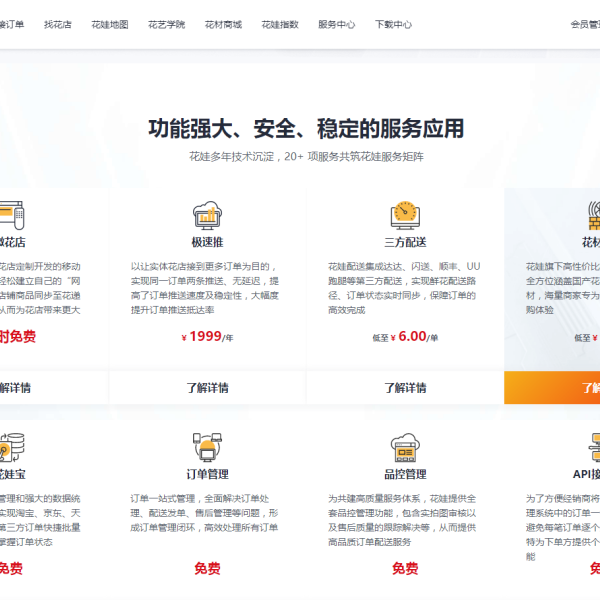Click 了解详情 under the 微花店 card
The width and height of the screenshot is (600, 600).
coord(54,388)
